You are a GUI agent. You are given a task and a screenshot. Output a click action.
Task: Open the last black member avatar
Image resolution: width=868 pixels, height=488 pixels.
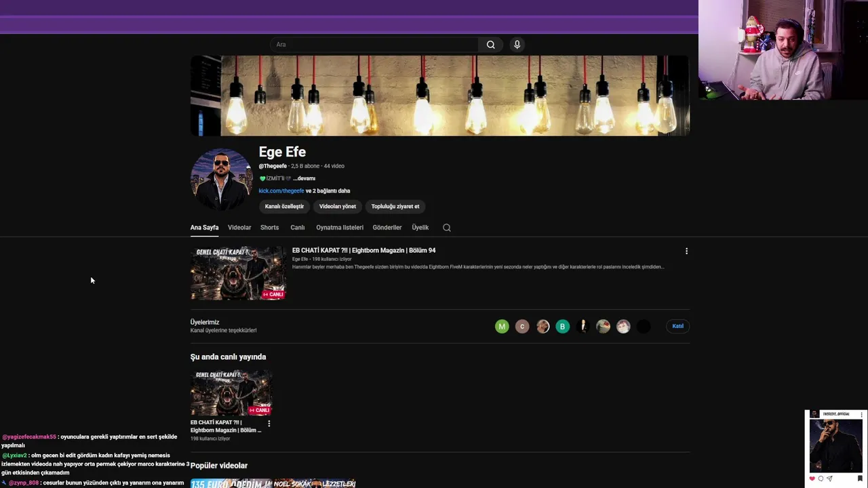point(644,327)
